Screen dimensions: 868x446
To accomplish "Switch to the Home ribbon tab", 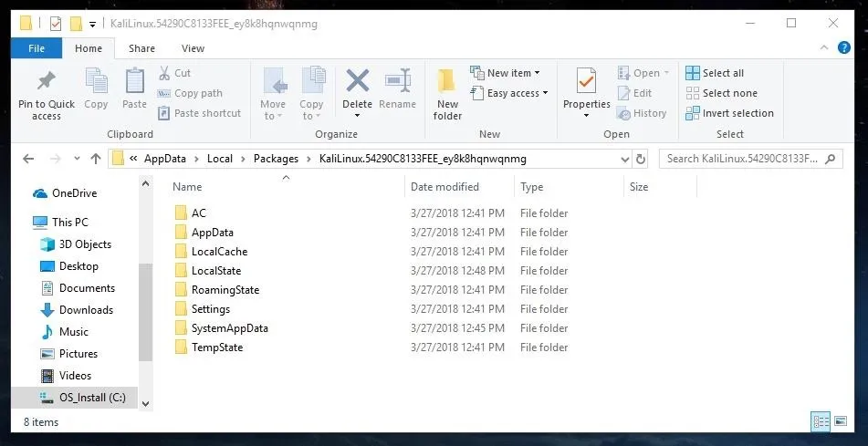I will click(x=89, y=48).
